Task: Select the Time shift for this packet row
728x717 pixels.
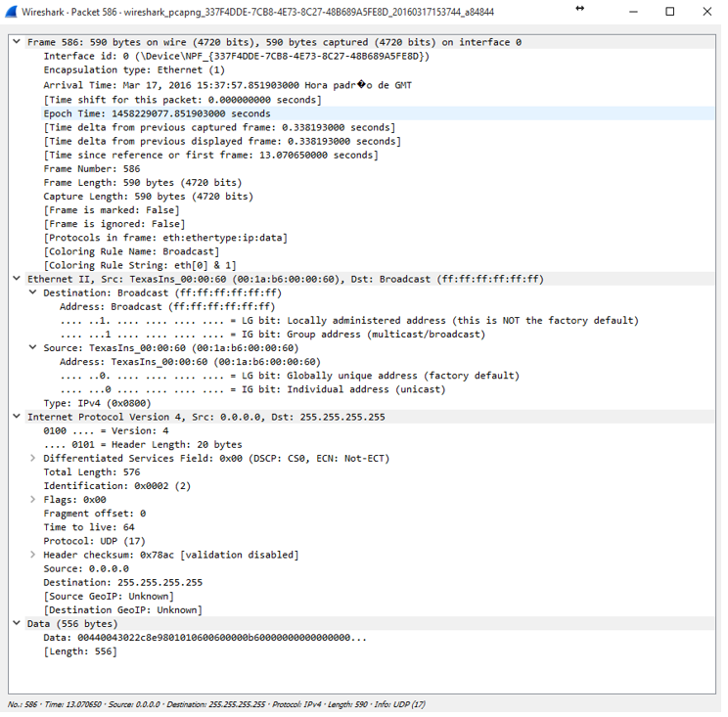Action: coord(182,100)
